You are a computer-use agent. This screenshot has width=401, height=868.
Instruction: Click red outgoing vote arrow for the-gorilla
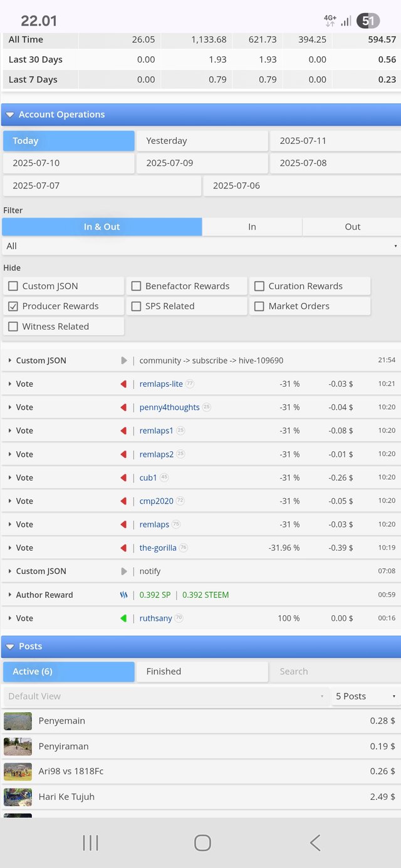pyautogui.click(x=123, y=548)
